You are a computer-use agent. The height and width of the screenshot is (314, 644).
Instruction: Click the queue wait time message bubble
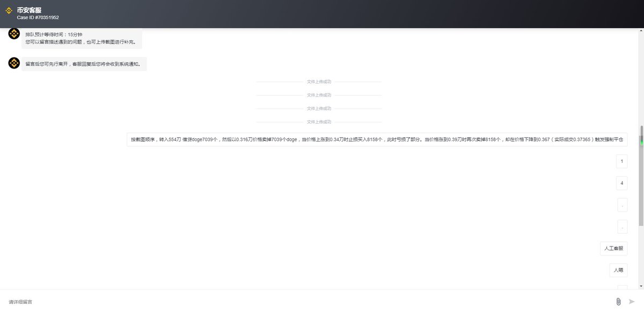point(82,38)
